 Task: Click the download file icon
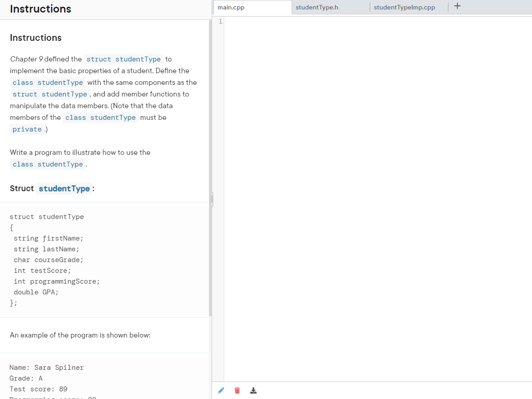pyautogui.click(x=253, y=390)
